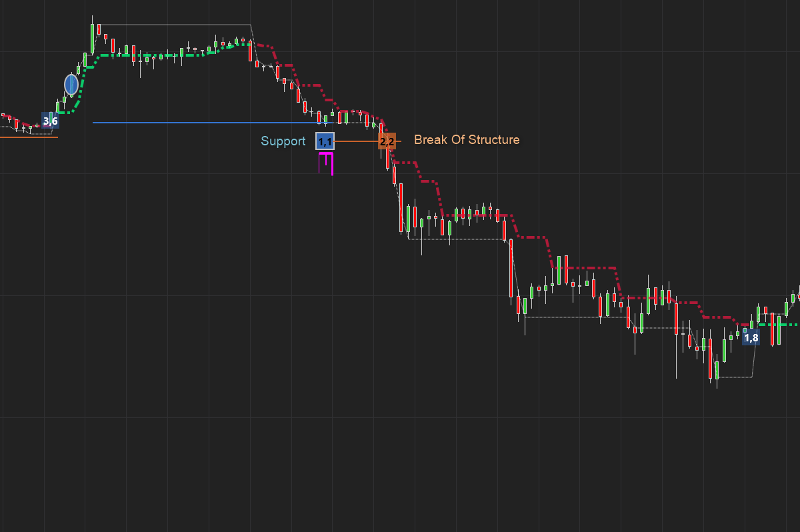Click the large red candle after Break Of Structure
Image resolution: width=800 pixels, height=532 pixels.
(401, 207)
